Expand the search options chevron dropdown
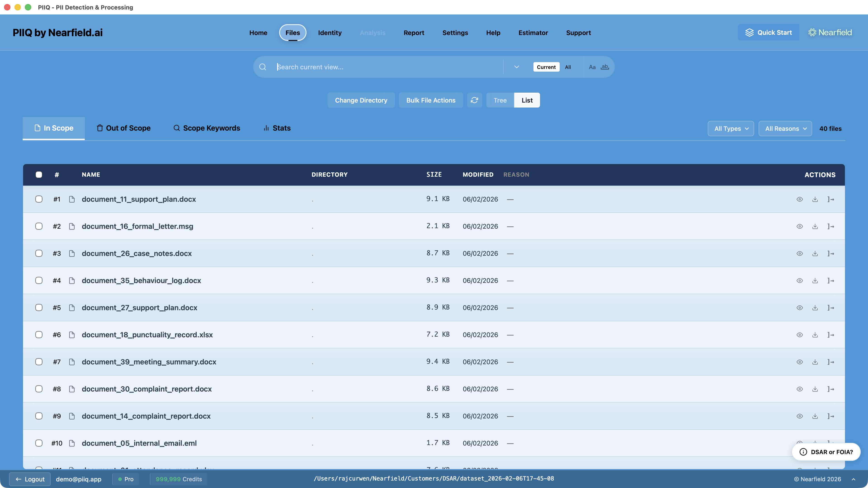The width and height of the screenshot is (868, 488). pos(517,67)
